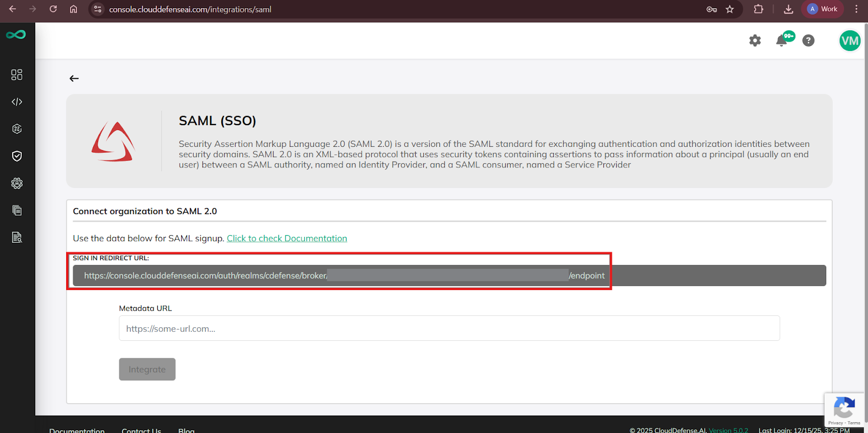This screenshot has height=433, width=868.
Task: Open the stacked documents icon in sidebar
Action: point(17,210)
